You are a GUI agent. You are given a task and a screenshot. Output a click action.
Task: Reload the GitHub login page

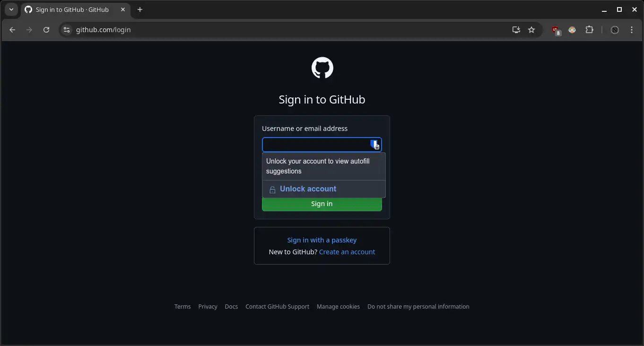[x=46, y=30]
